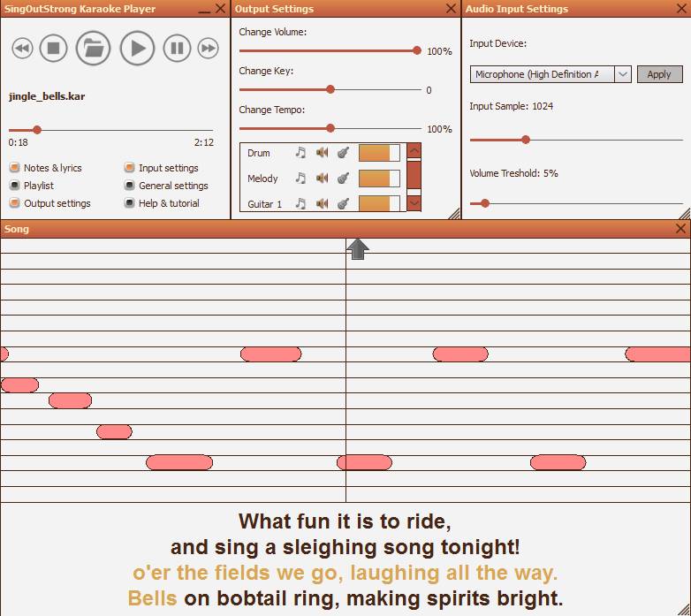The height and width of the screenshot is (616, 691).
Task: Click the Volume Treshold: 5% label
Action: tap(514, 173)
